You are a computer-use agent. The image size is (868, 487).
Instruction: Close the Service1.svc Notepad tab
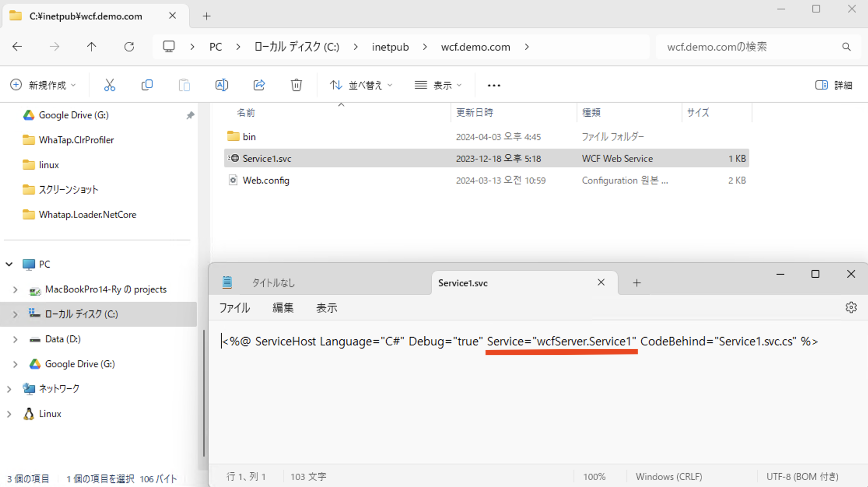(601, 282)
